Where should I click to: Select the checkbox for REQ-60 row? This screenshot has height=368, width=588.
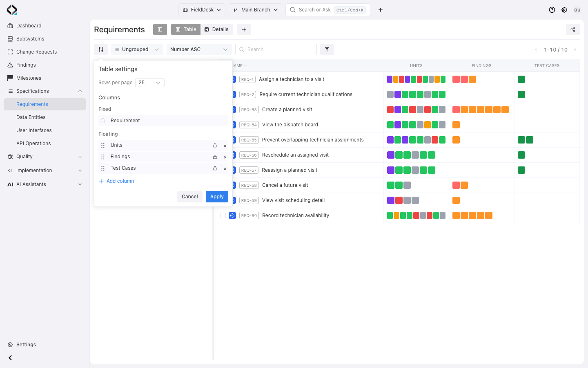coord(223,215)
